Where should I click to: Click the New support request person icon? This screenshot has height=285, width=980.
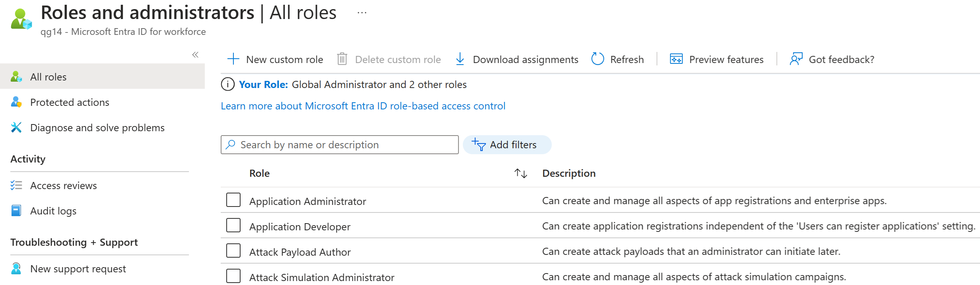(16, 268)
